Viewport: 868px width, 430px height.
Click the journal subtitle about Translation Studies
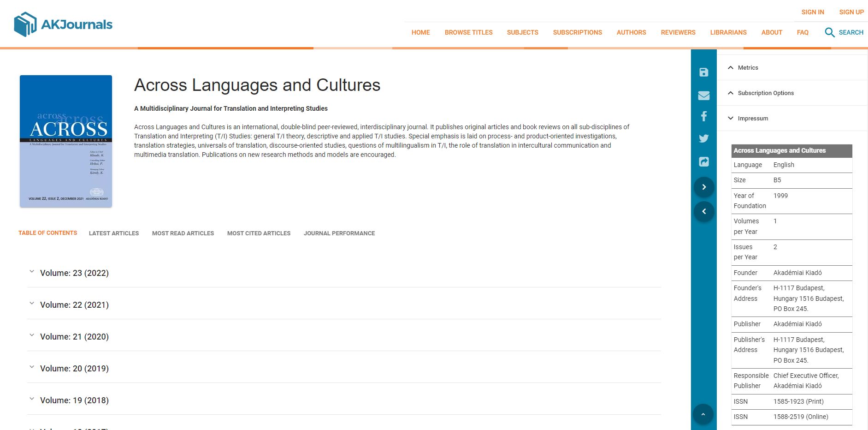pos(231,108)
